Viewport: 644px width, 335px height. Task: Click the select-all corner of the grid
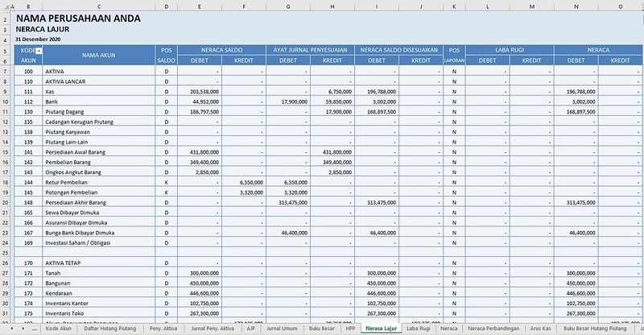(5, 6)
